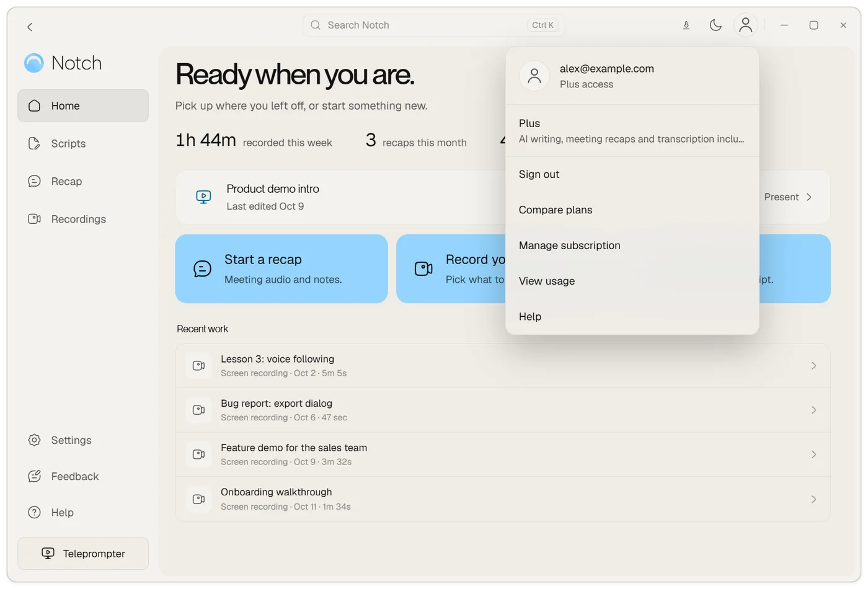
Task: Click the Ctrl K shortcut badge
Action: [542, 25]
